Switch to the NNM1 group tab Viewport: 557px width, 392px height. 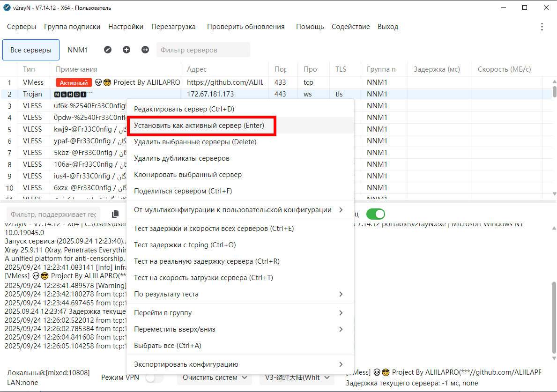[x=78, y=50]
